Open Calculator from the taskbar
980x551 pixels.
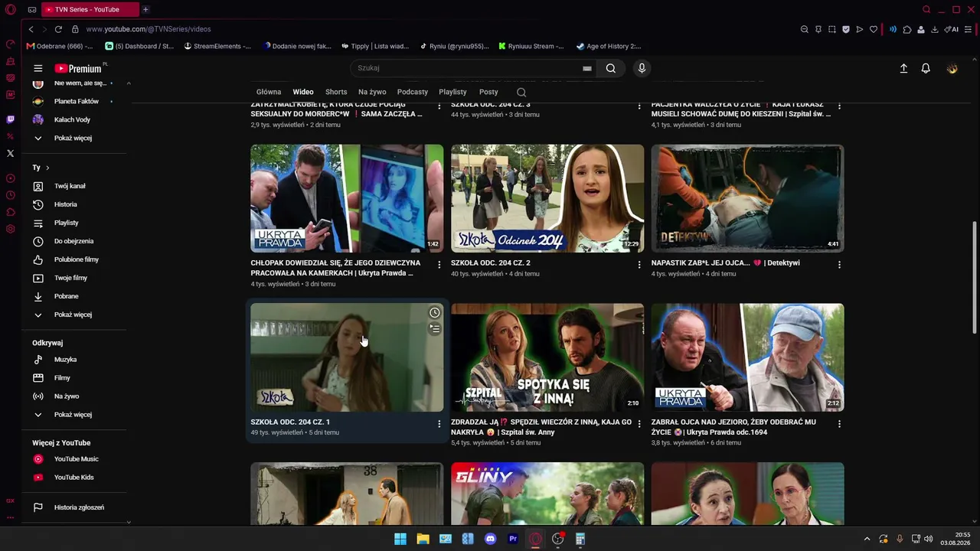tap(580, 539)
